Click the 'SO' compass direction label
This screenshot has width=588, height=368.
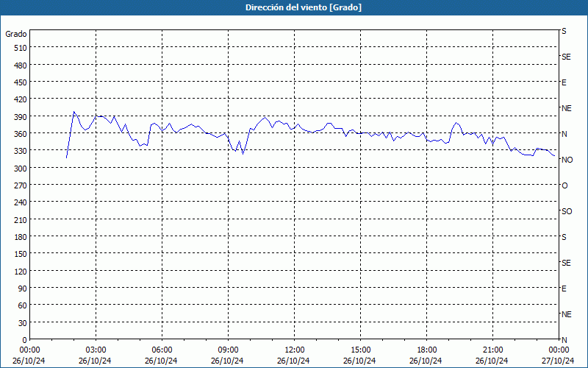[x=567, y=212]
